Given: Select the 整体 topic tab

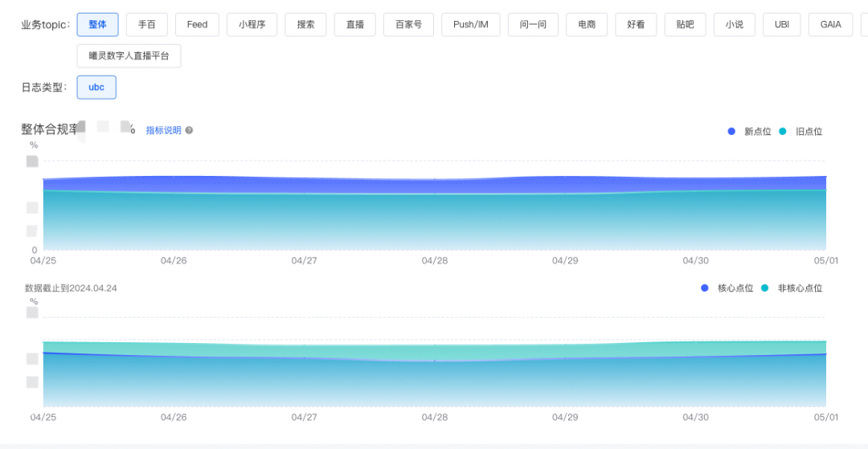Looking at the screenshot, I should coord(97,25).
